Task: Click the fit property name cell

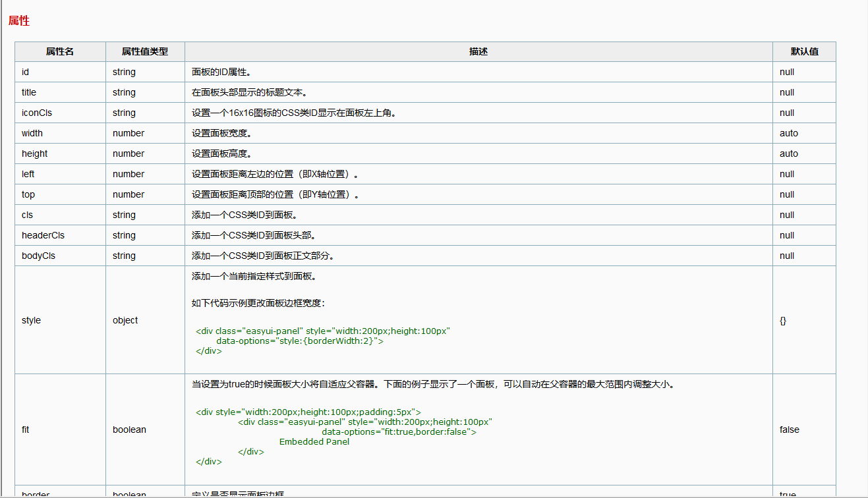Action: coord(25,429)
